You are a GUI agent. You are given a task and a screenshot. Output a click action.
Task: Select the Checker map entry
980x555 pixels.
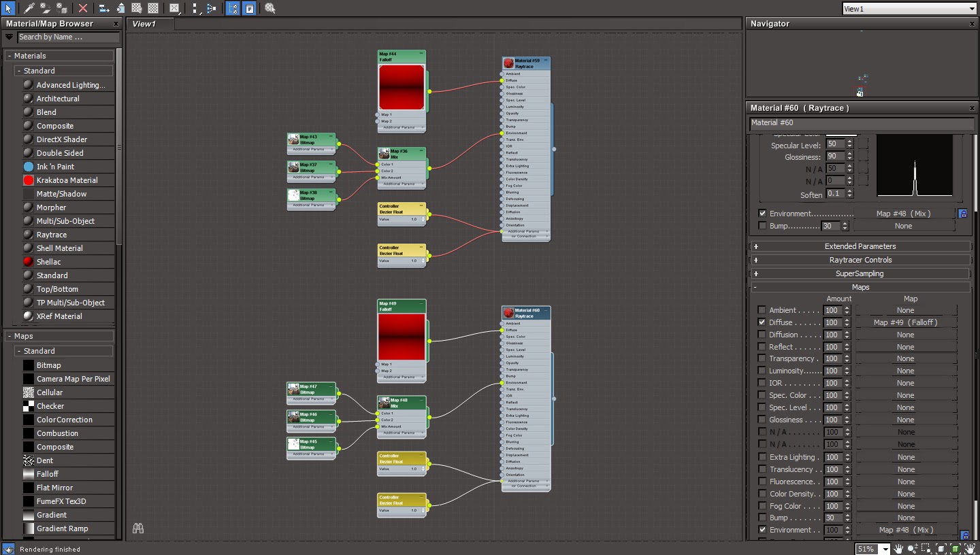click(x=50, y=406)
